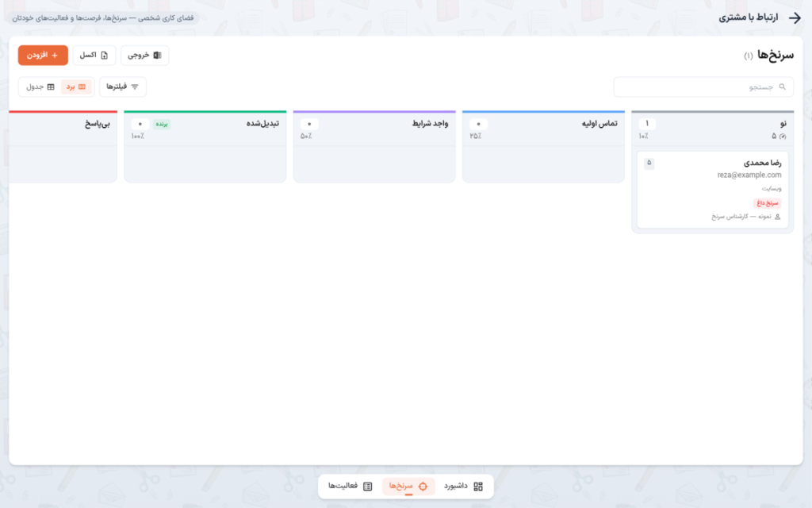Open the رضا محمدی lead card name
Image resolution: width=812 pixels, height=508 pixels.
(762, 163)
